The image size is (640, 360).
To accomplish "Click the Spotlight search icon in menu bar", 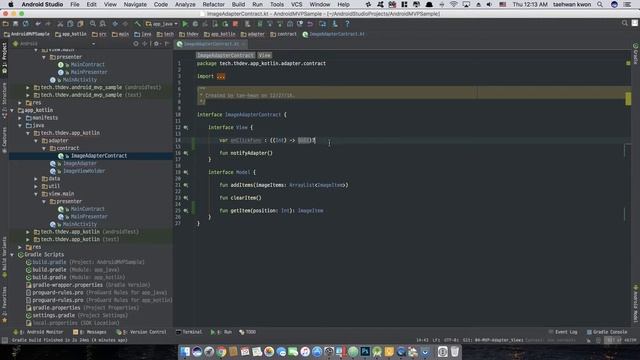I will [600, 4].
